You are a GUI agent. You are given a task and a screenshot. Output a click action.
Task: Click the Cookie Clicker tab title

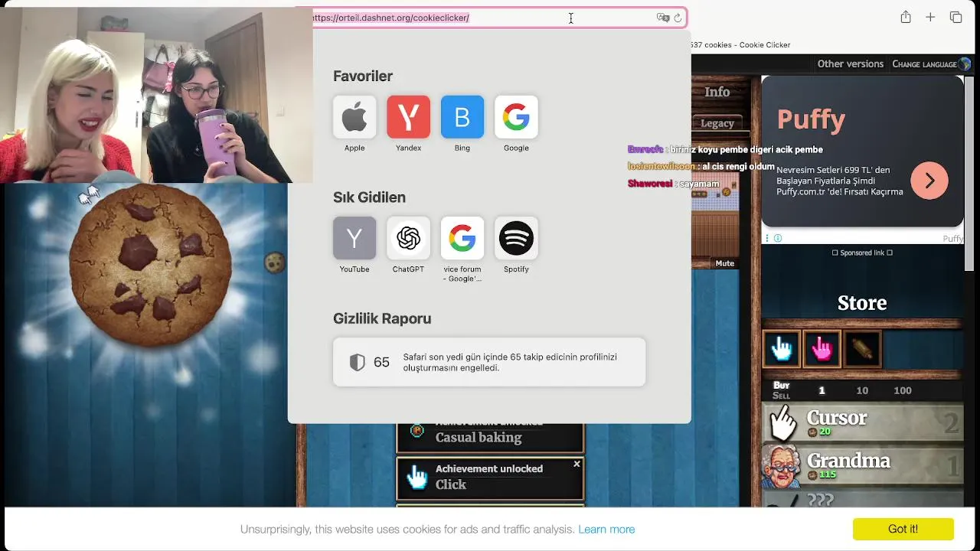click(741, 44)
